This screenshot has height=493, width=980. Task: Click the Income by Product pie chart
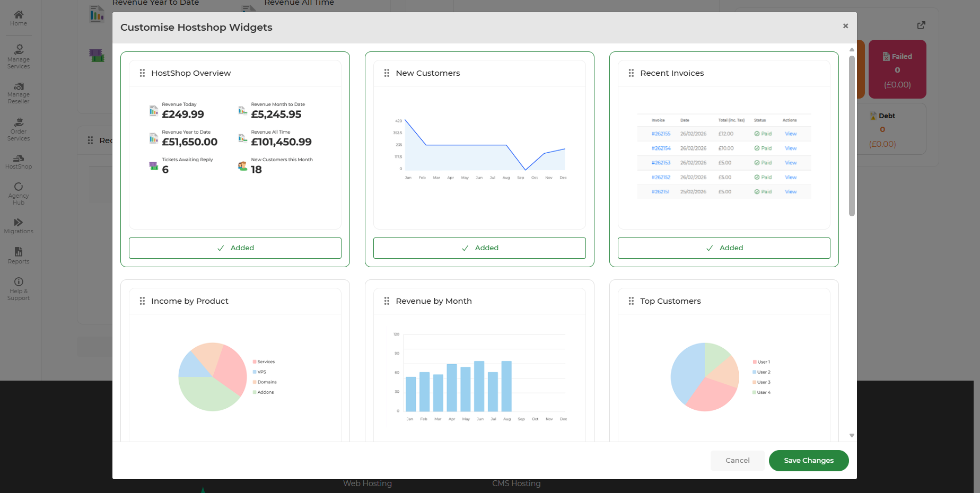(213, 377)
